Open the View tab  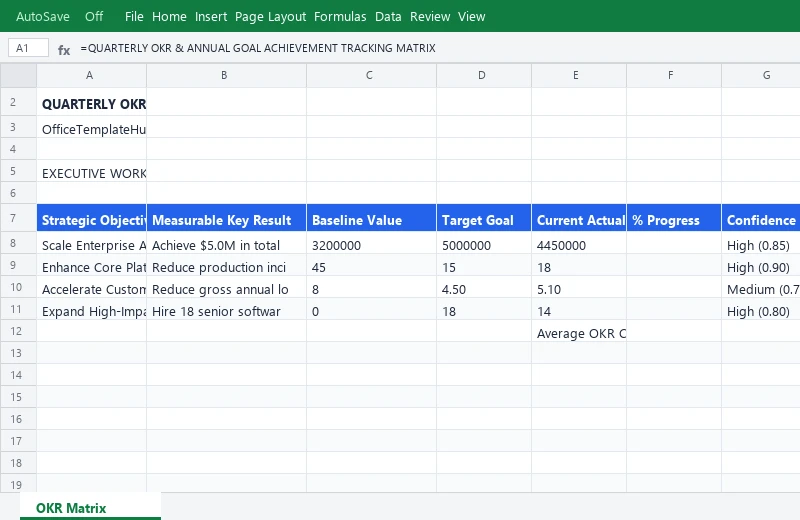[x=471, y=16]
